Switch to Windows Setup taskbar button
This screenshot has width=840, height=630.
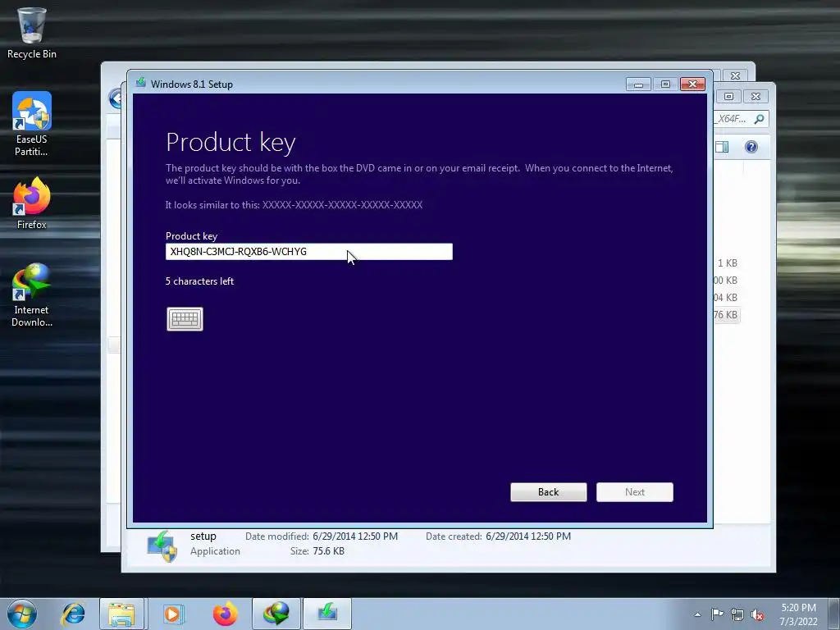tap(327, 614)
